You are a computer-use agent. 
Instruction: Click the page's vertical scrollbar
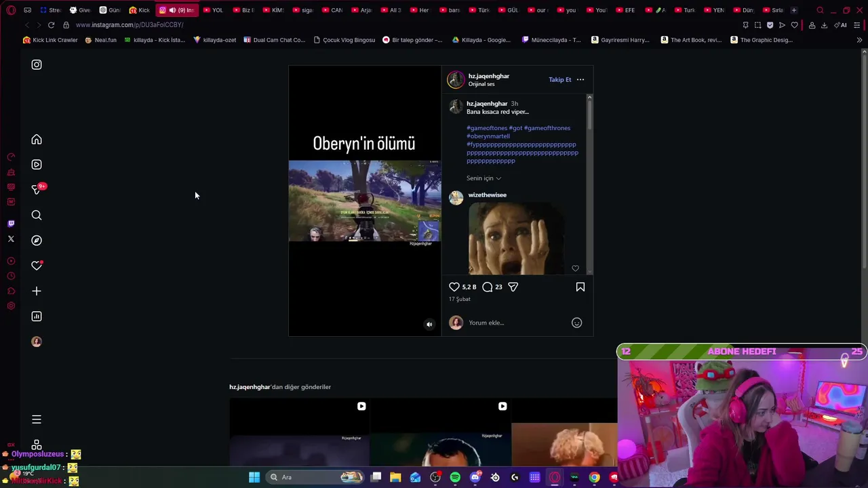coord(864,163)
